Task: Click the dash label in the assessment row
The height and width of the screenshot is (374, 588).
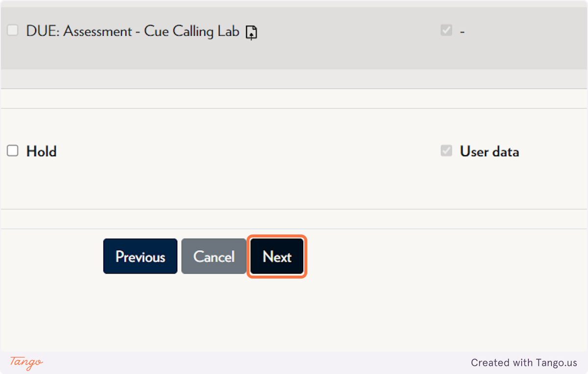Action: coord(462,32)
